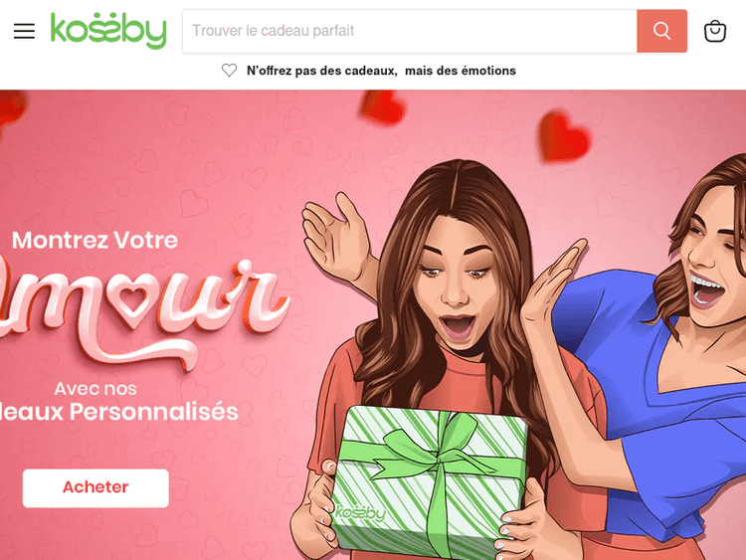The width and height of the screenshot is (746, 560).
Task: Click the magnifying glass search button
Action: [x=661, y=31]
